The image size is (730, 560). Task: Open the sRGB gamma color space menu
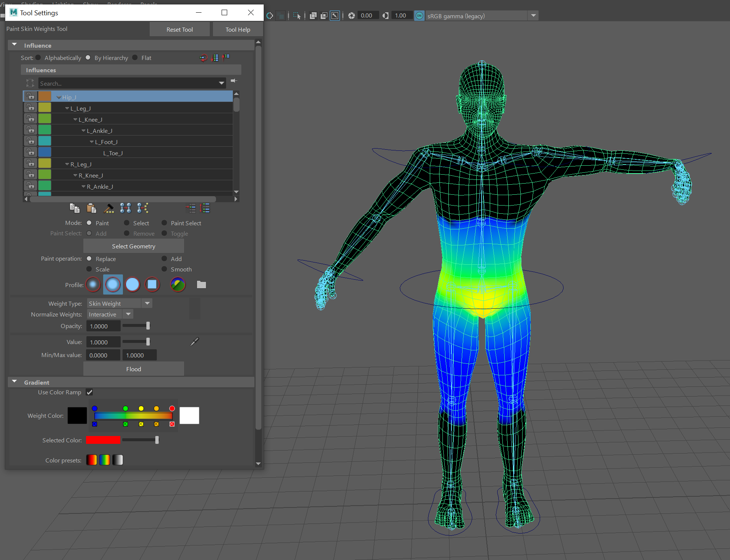tap(533, 16)
